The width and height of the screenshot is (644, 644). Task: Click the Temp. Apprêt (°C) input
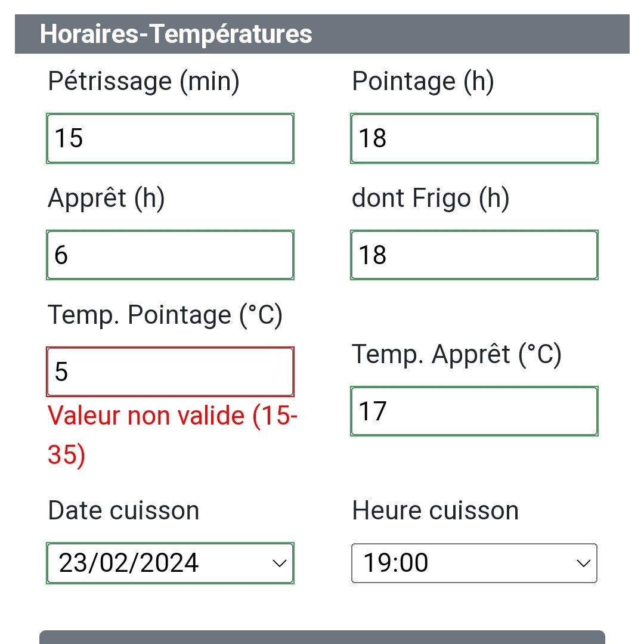click(474, 411)
